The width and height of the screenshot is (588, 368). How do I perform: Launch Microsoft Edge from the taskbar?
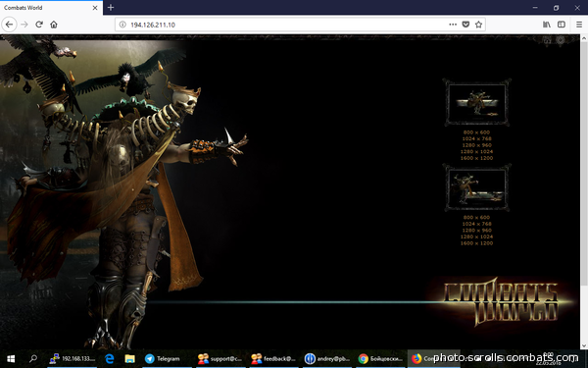point(110,359)
